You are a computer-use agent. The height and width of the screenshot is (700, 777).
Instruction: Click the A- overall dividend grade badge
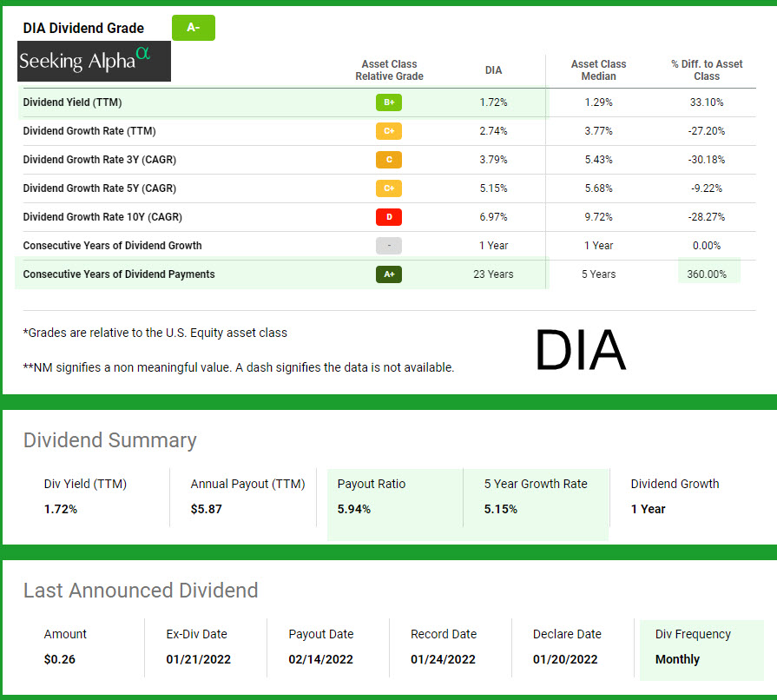[x=193, y=28]
